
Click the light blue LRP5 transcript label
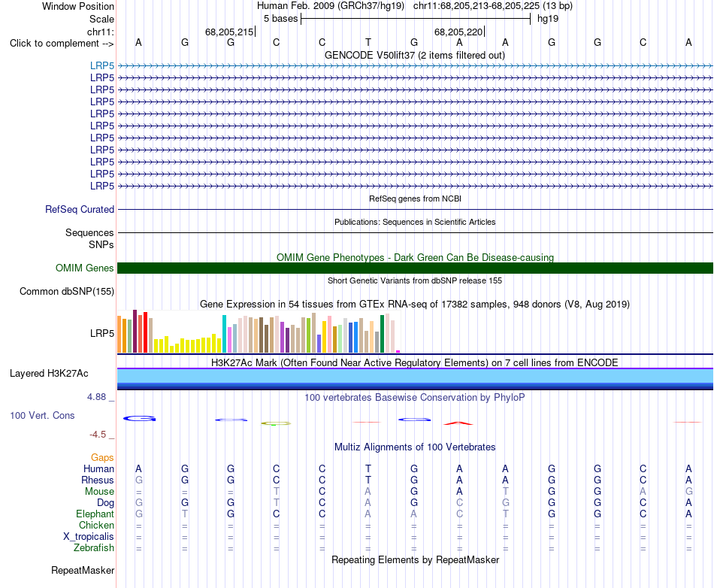tap(102, 65)
